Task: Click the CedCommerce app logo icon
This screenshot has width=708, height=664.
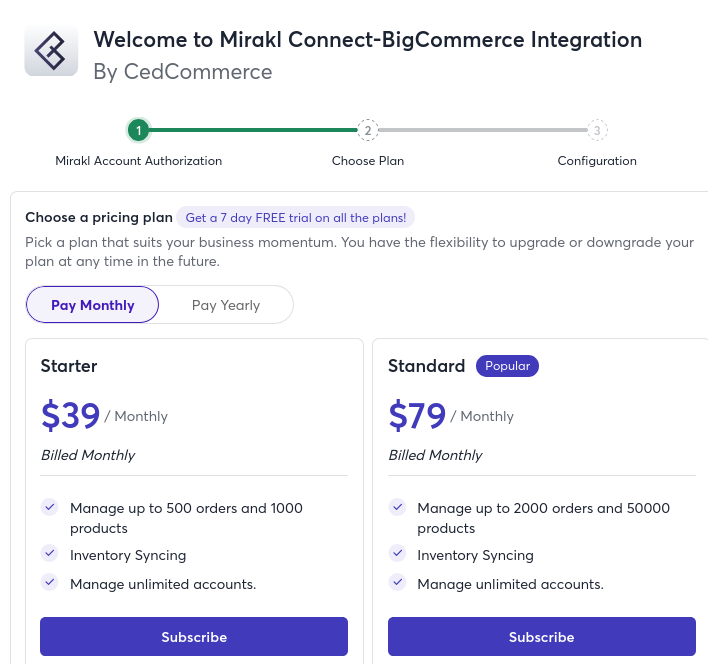Action: click(x=51, y=50)
